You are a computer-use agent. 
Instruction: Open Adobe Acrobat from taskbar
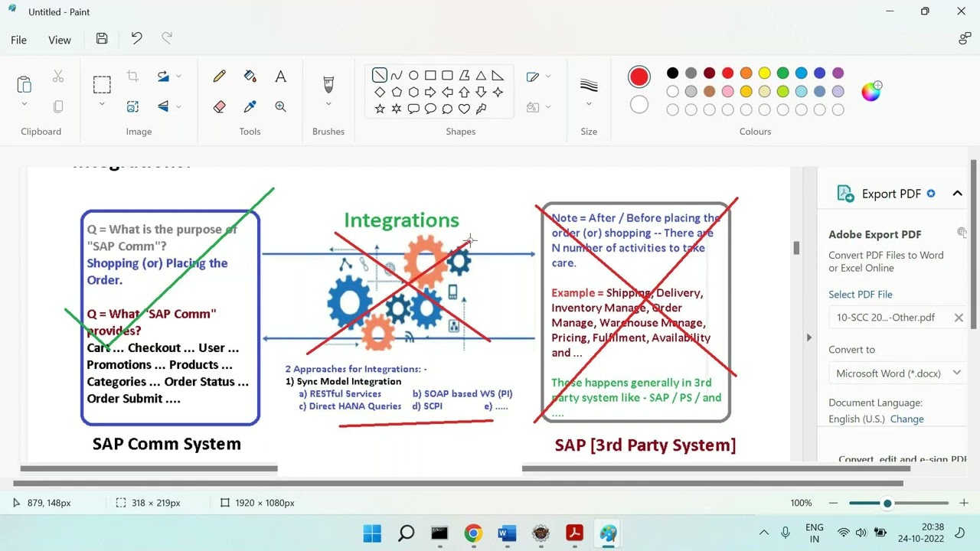pos(574,533)
